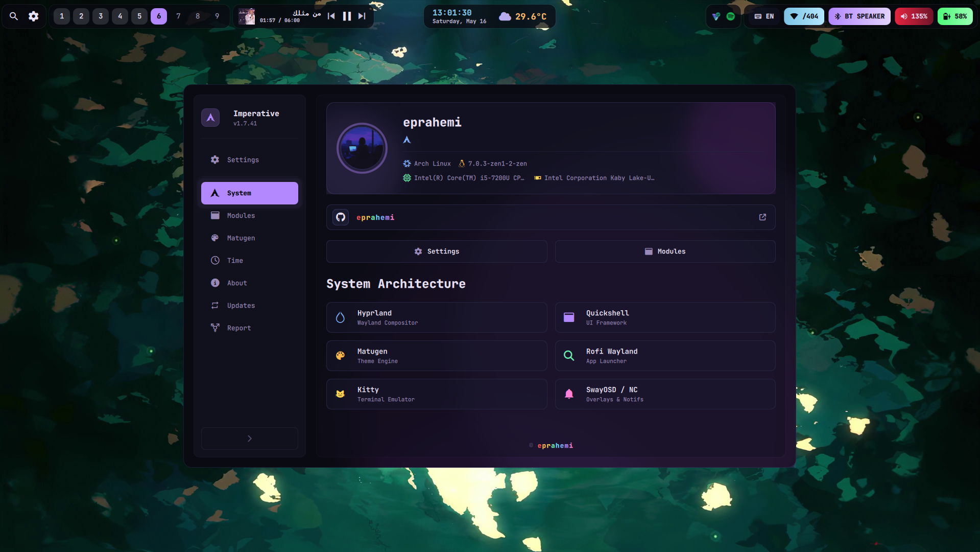980x552 pixels.
Task: Open the volume indicator at 135%
Action: point(914,16)
